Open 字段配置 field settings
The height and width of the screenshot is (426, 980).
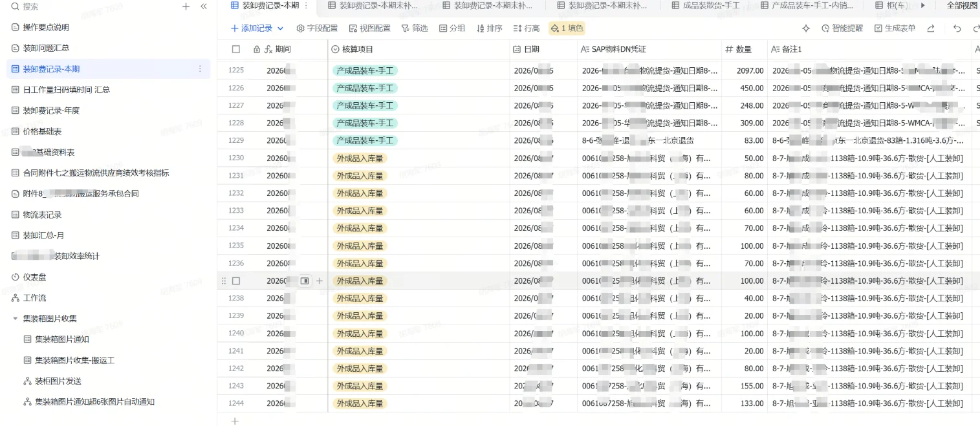tap(317, 28)
